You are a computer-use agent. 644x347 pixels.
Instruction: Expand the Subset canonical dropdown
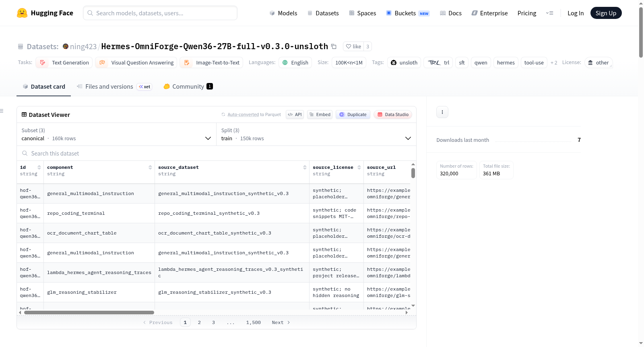pyautogui.click(x=117, y=134)
